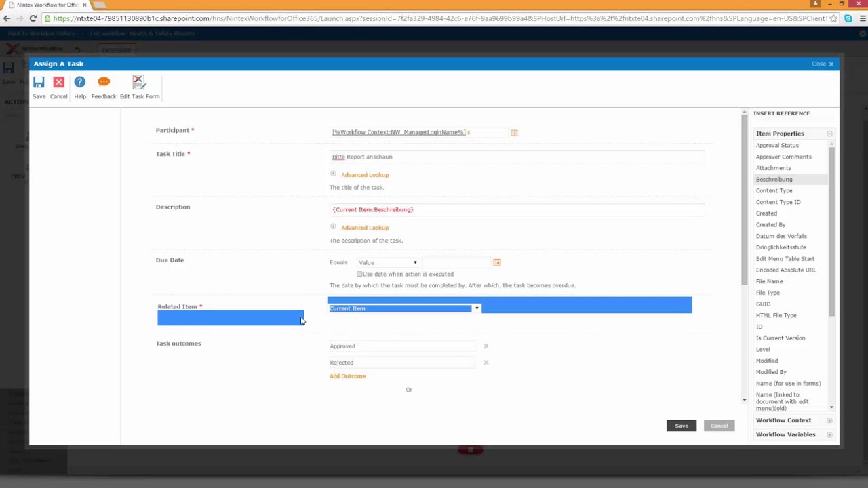Image resolution: width=868 pixels, height=488 pixels.
Task: Select Datum des Vorfalls property
Action: (781, 236)
